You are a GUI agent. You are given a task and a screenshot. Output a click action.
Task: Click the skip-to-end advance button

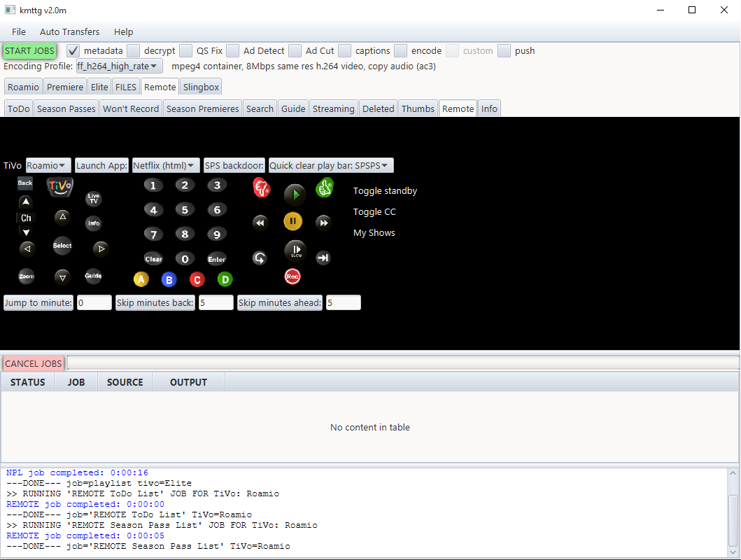[323, 258]
